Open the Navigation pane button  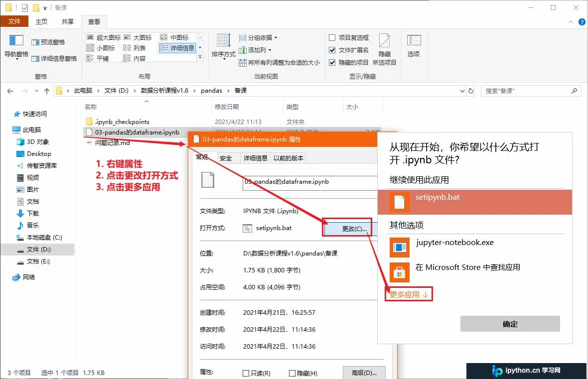click(x=16, y=46)
